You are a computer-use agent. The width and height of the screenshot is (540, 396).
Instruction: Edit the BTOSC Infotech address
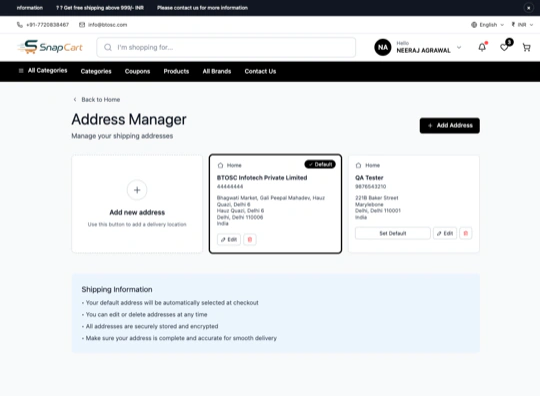point(229,239)
